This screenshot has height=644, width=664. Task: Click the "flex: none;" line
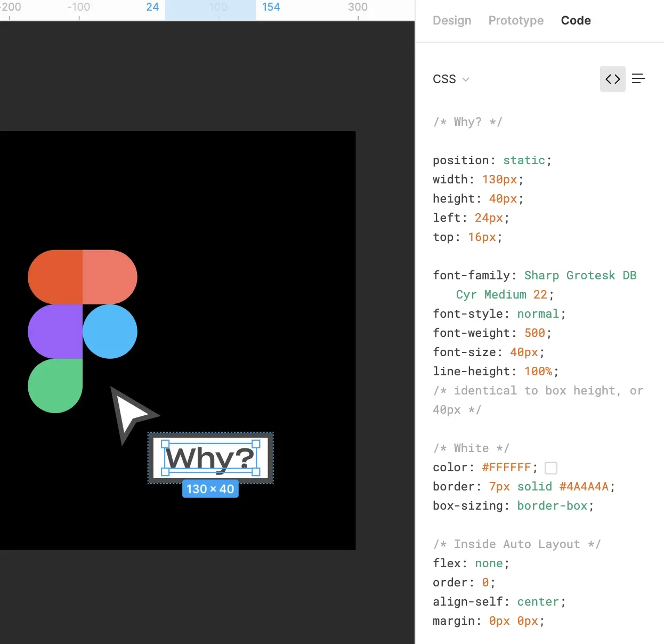point(471,563)
